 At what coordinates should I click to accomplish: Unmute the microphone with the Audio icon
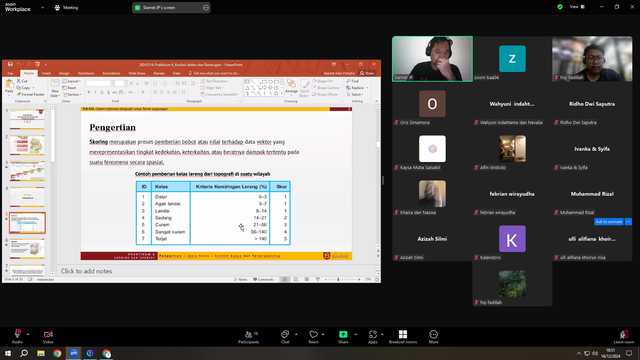pyautogui.click(x=17, y=334)
